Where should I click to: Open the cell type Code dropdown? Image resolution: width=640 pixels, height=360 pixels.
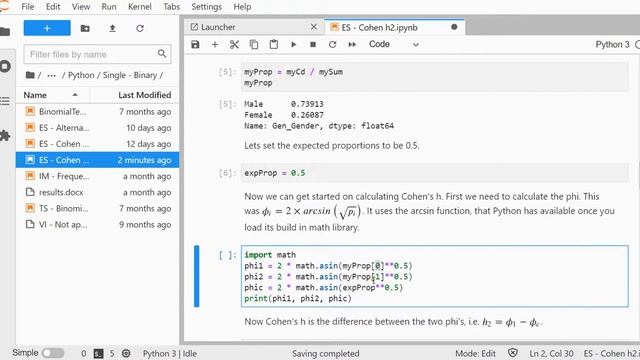click(394, 44)
